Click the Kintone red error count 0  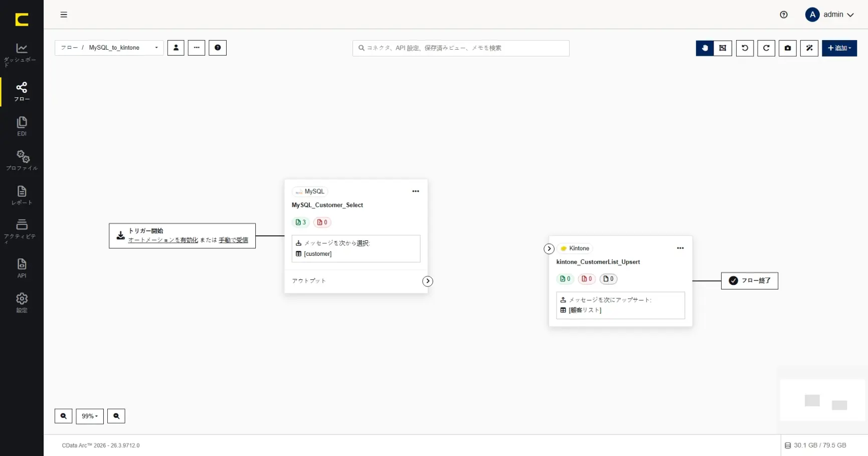587,279
